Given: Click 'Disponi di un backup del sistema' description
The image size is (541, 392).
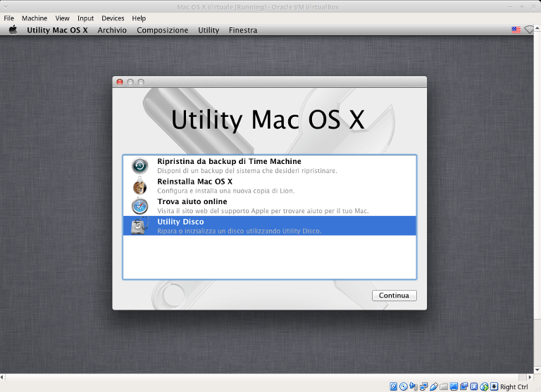Looking at the screenshot, I should tap(247, 170).
